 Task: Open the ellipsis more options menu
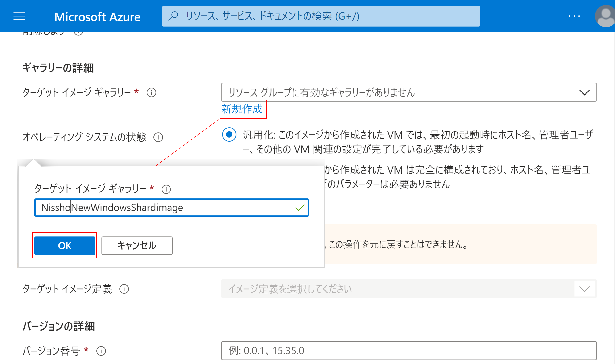574,16
